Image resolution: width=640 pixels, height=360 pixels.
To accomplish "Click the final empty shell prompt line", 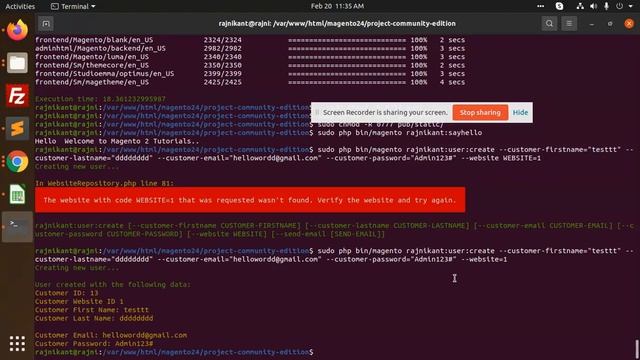I will point(174,352).
